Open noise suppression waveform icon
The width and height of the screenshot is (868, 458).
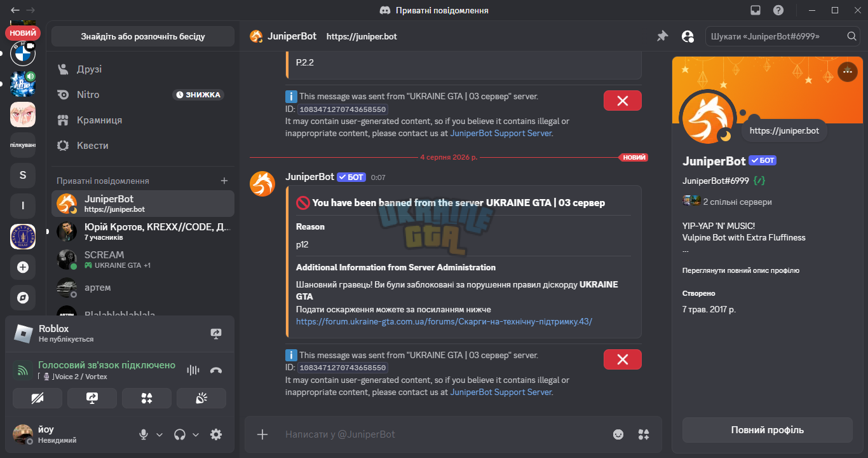click(x=193, y=370)
